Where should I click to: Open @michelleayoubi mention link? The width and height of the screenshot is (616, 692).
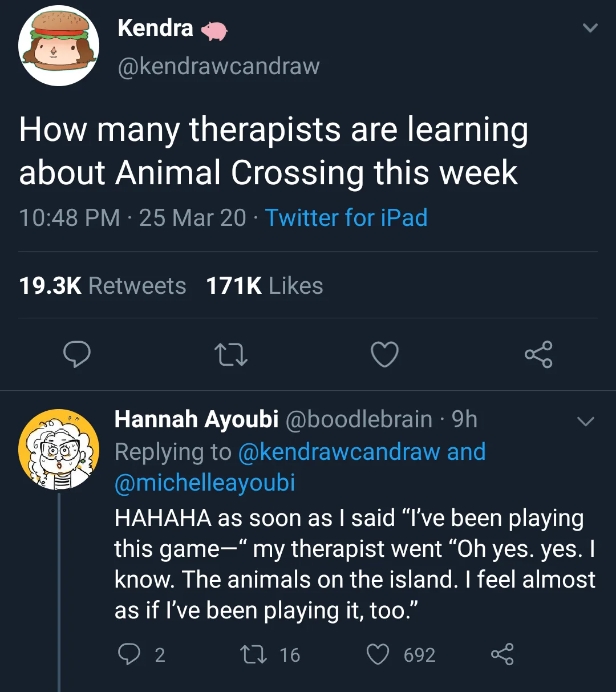[x=205, y=483]
